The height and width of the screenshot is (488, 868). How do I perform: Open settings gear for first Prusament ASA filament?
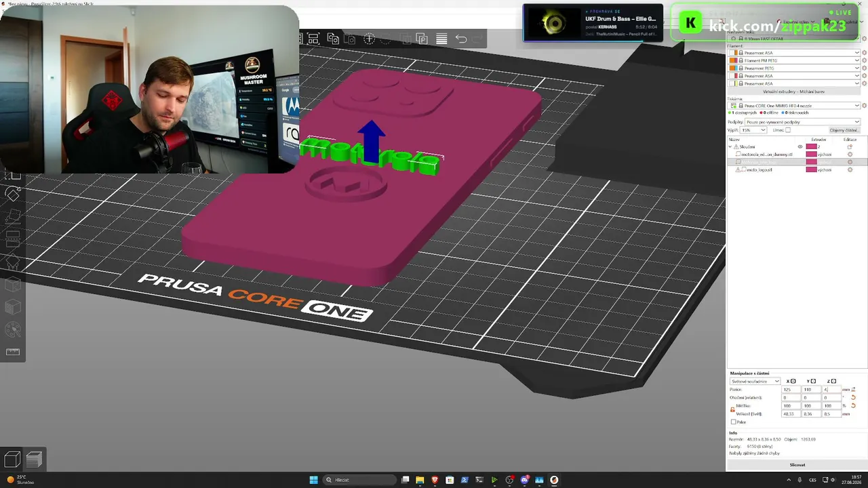point(864,53)
